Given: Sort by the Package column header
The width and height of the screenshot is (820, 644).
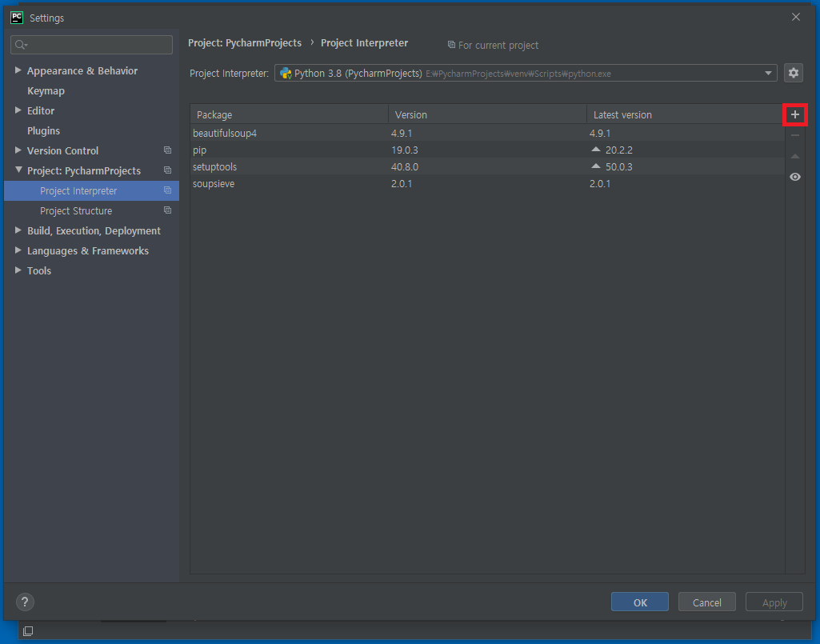Looking at the screenshot, I should (289, 114).
